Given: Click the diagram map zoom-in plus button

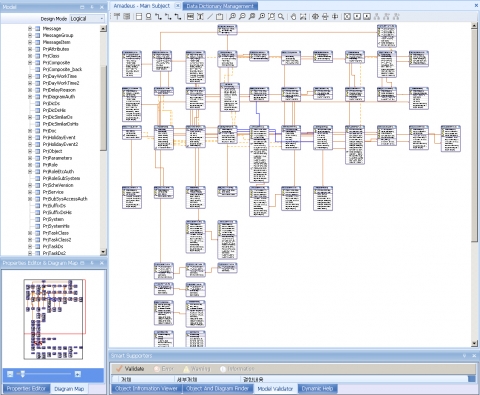Looking at the screenshot, I should [78, 374].
